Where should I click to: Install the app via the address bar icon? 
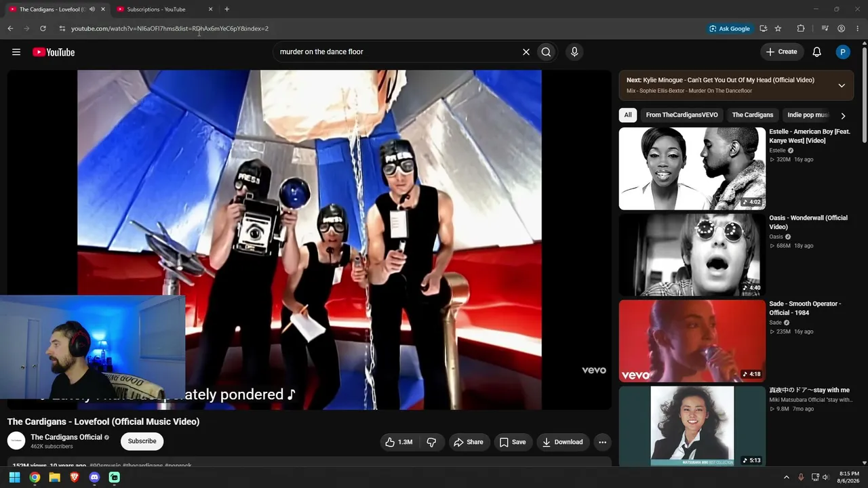764,28
